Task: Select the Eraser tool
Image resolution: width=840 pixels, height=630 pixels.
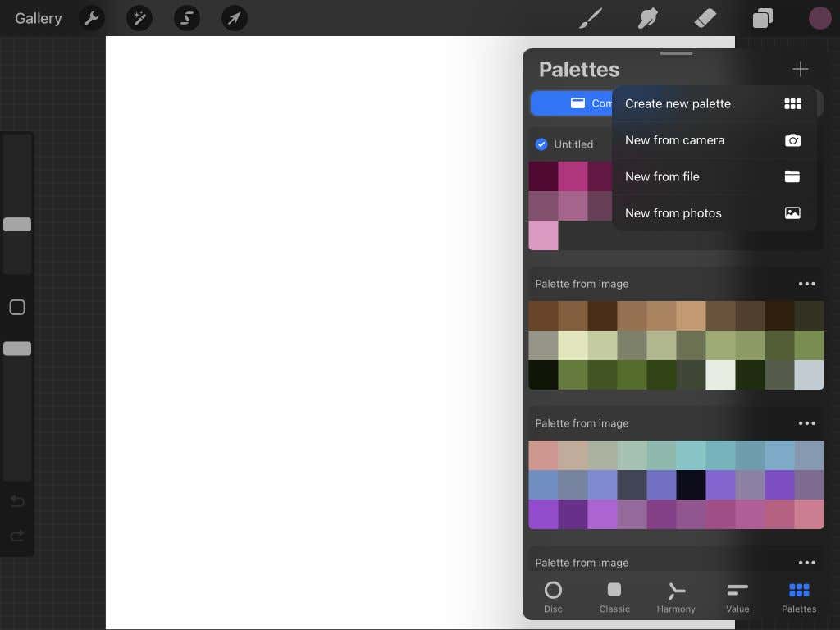Action: (x=705, y=18)
